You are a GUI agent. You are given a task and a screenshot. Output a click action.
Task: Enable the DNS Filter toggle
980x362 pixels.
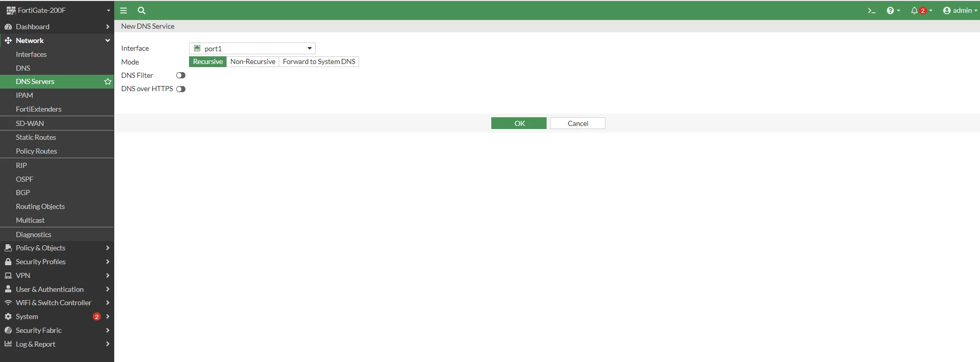[x=181, y=75]
